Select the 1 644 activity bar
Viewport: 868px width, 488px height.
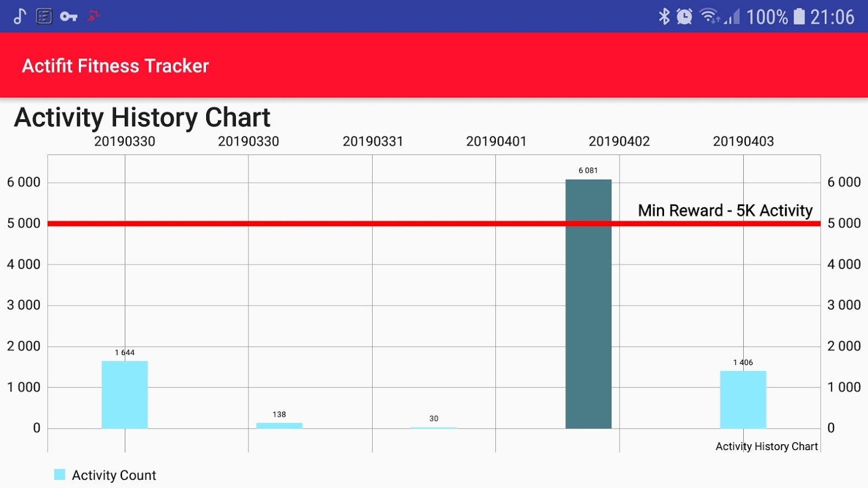(x=125, y=395)
